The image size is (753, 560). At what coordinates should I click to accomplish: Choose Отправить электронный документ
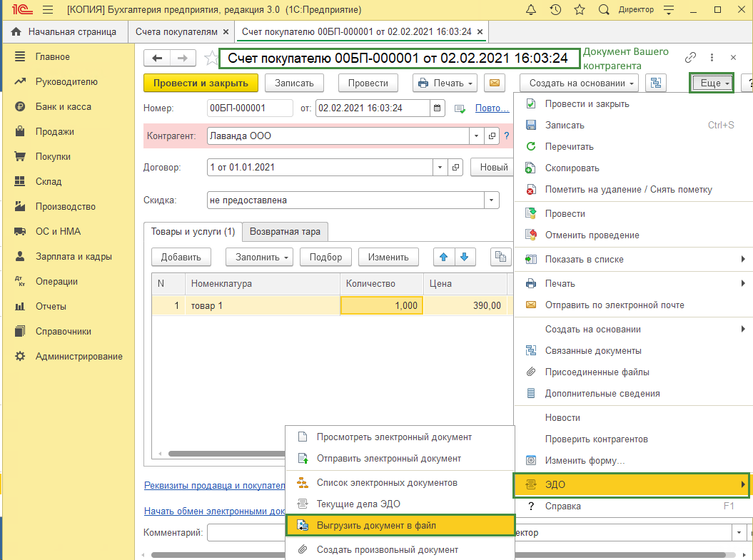click(400, 458)
